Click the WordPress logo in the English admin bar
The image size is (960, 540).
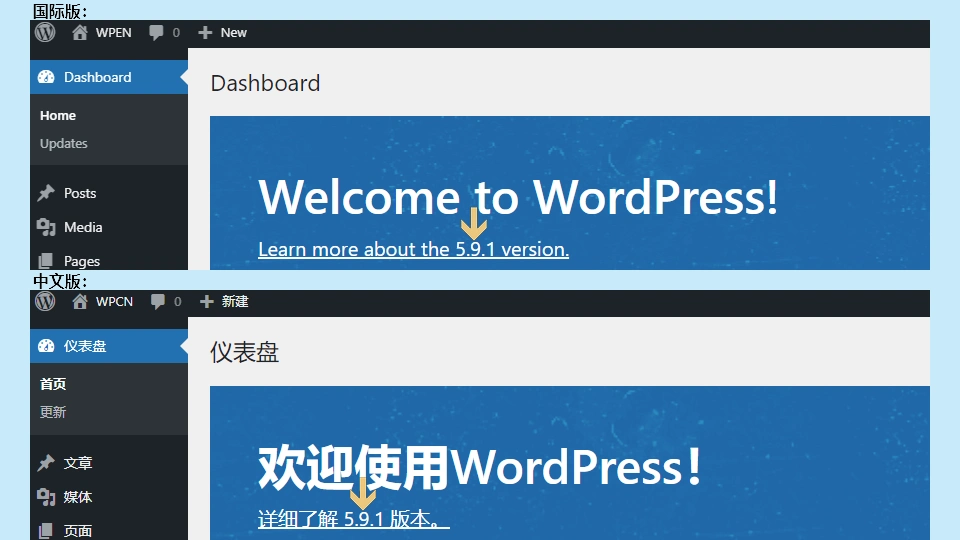click(45, 32)
